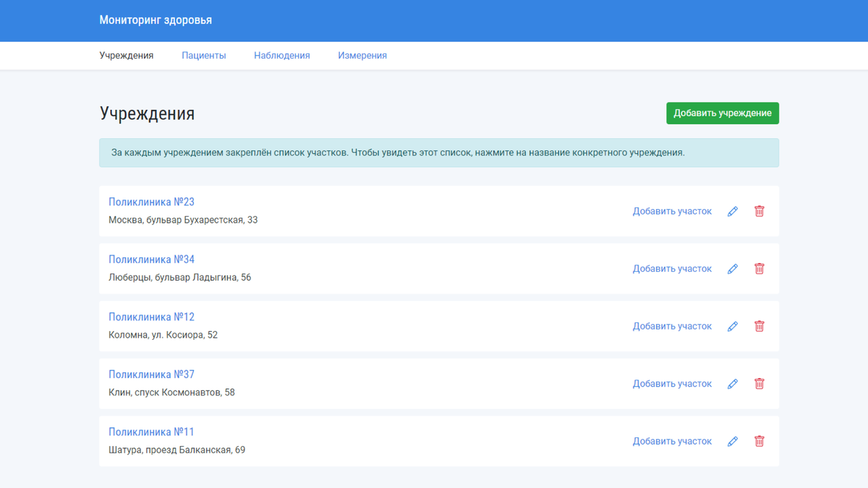Add a участок to Поликлиника №11
The image size is (868, 488).
point(672,441)
